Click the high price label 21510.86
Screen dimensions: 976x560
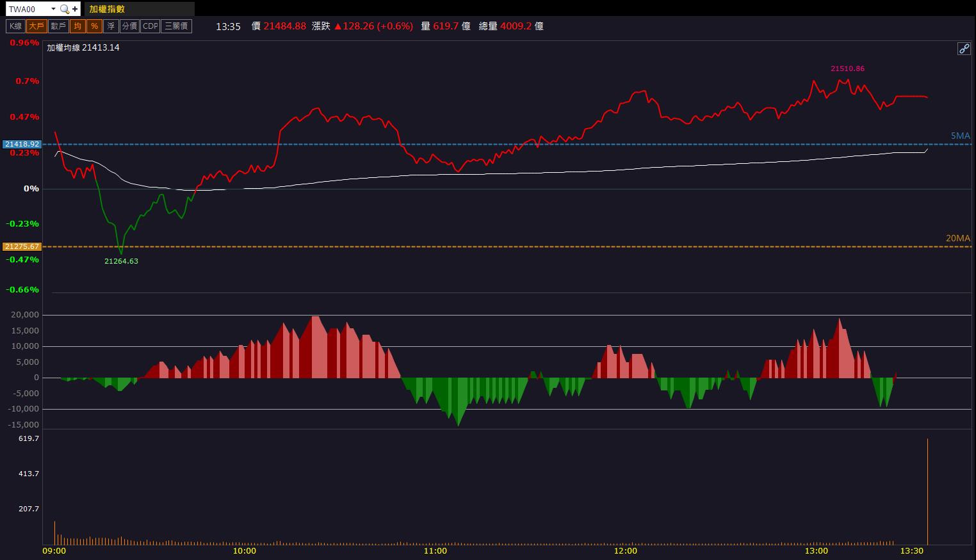(x=847, y=68)
